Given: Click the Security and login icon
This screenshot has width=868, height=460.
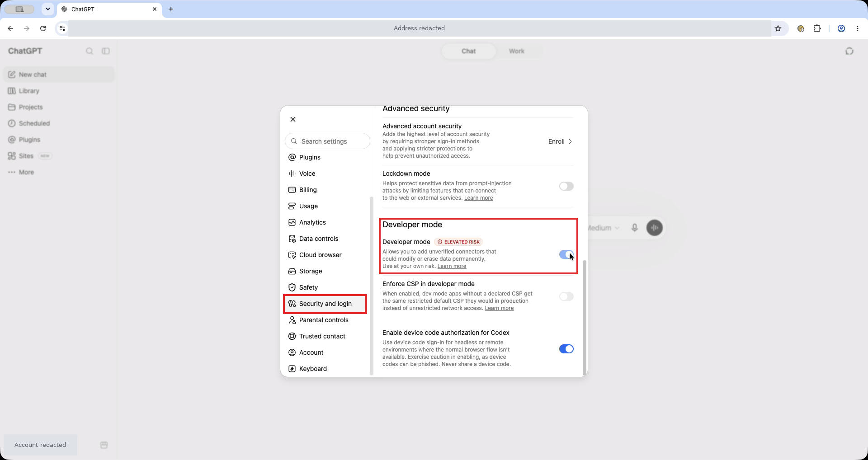Looking at the screenshot, I should [x=292, y=304].
